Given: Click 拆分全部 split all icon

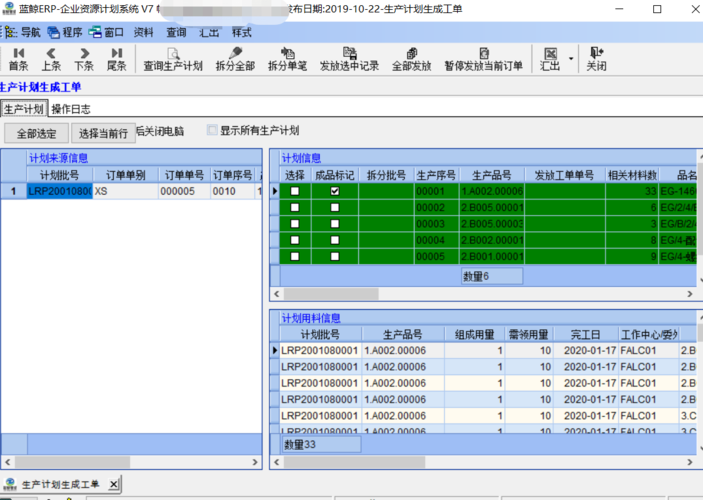Looking at the screenshot, I should pyautogui.click(x=235, y=59).
